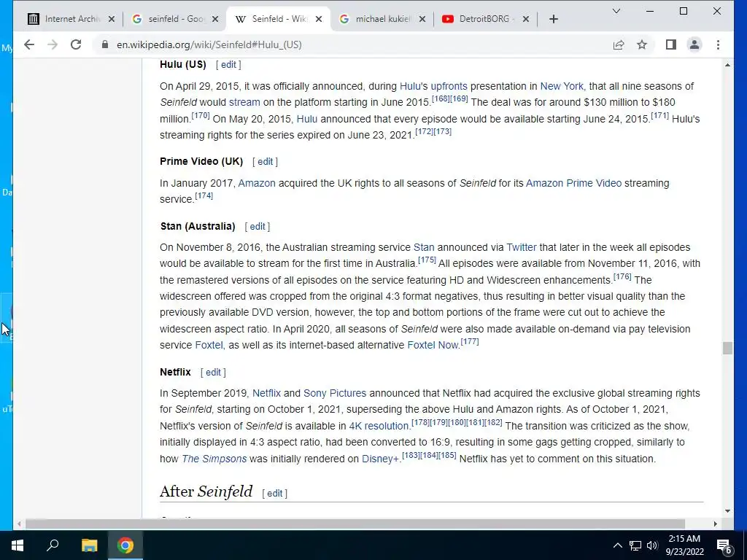747x560 pixels.
Task: Open the Windows Start menu
Action: (18, 545)
